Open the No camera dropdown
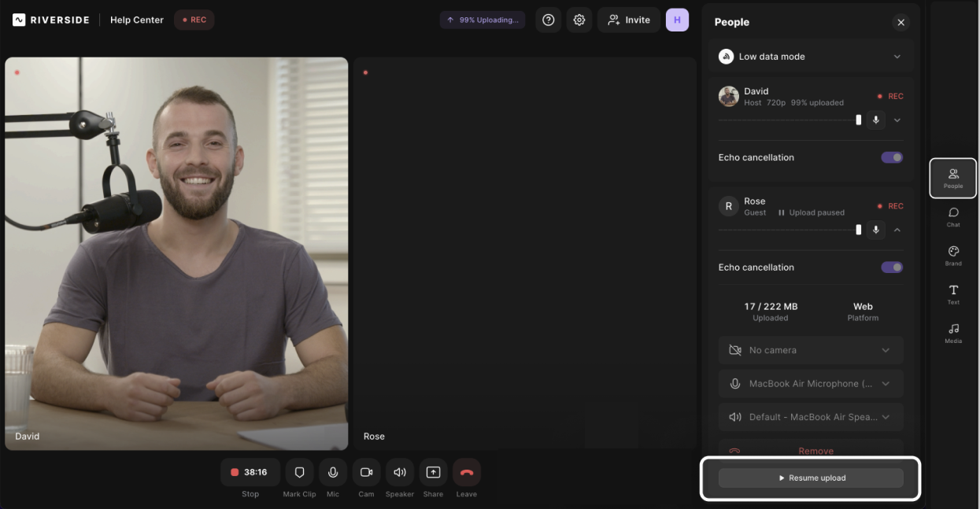The width and height of the screenshot is (980, 509). [x=810, y=350]
